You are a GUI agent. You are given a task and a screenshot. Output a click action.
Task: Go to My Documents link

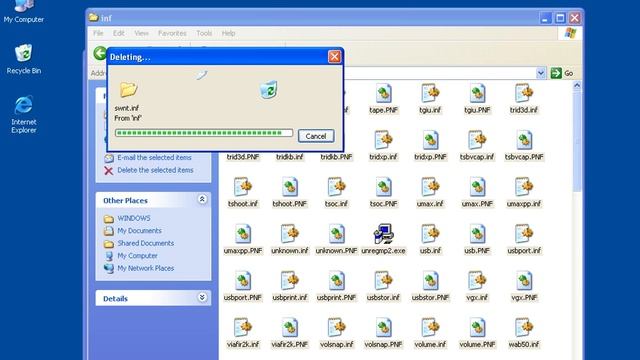click(x=139, y=231)
